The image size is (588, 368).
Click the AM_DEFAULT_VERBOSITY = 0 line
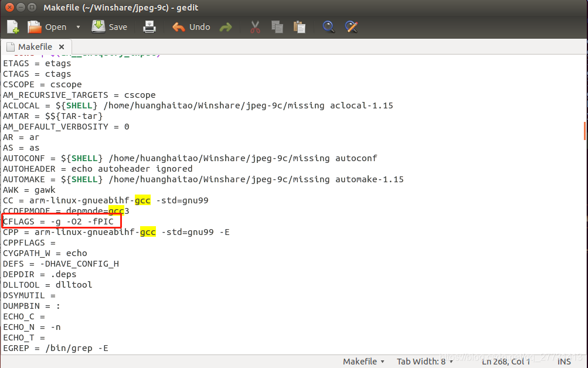(x=66, y=127)
